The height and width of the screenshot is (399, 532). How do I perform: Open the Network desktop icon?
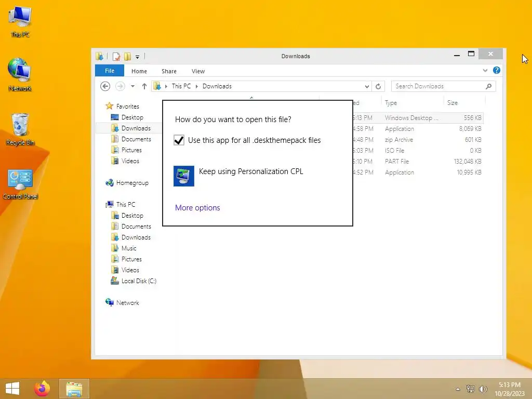pyautogui.click(x=20, y=75)
